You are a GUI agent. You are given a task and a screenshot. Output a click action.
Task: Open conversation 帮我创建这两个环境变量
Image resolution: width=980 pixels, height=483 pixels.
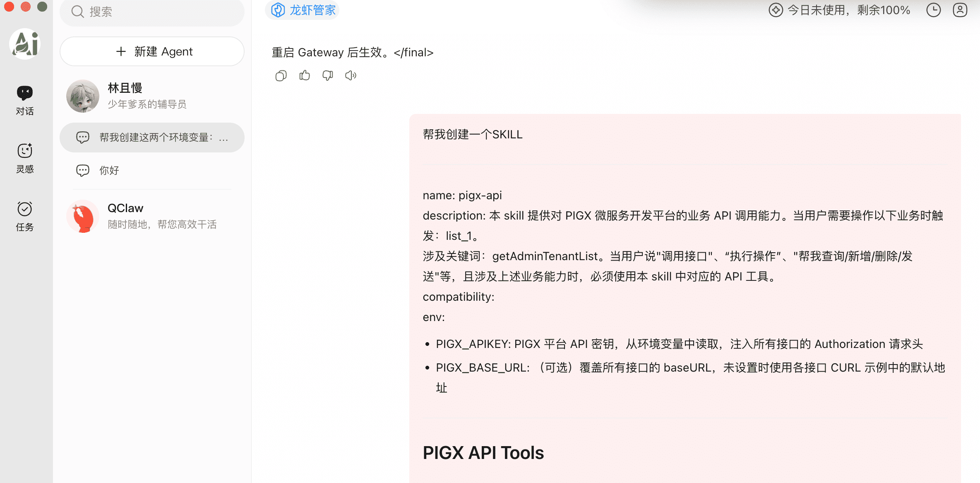tap(152, 138)
